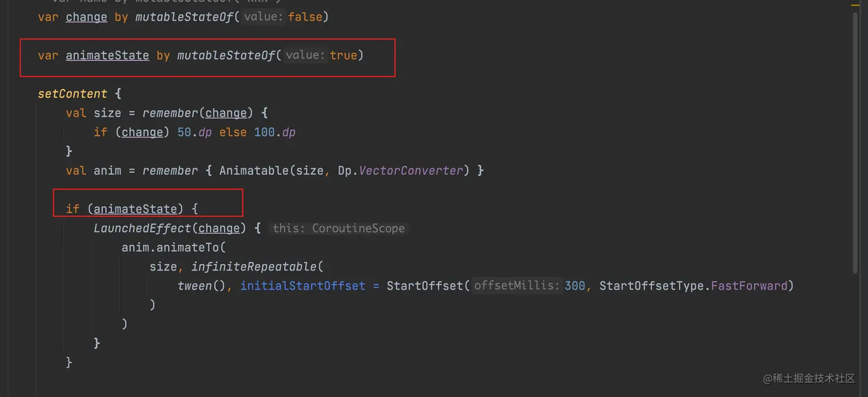Select the true literal value

[343, 55]
